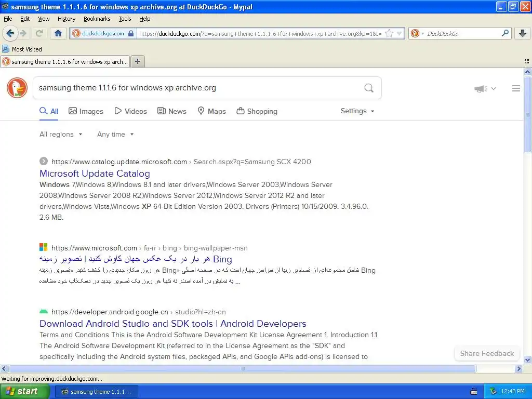Click the keyboard icon on the taskbar
Screen dimensions: 532x399
coord(474,392)
